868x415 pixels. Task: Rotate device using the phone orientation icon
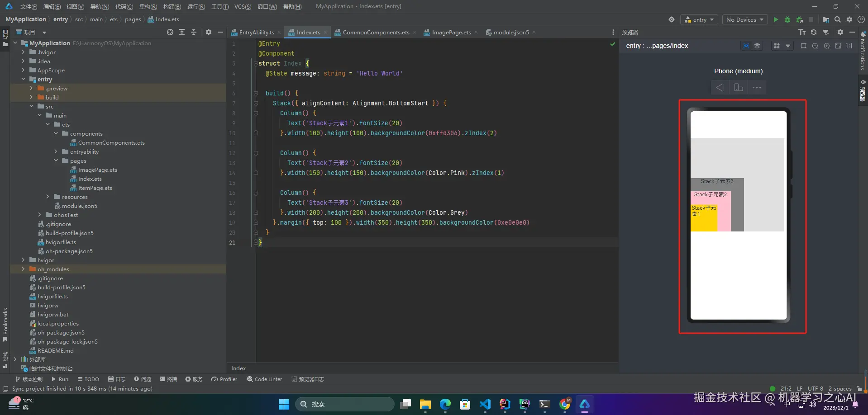[738, 88]
